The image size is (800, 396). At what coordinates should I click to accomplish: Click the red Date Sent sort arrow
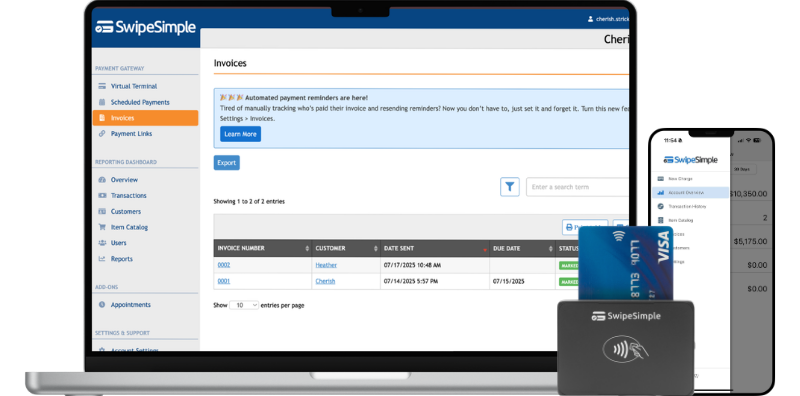click(485, 250)
